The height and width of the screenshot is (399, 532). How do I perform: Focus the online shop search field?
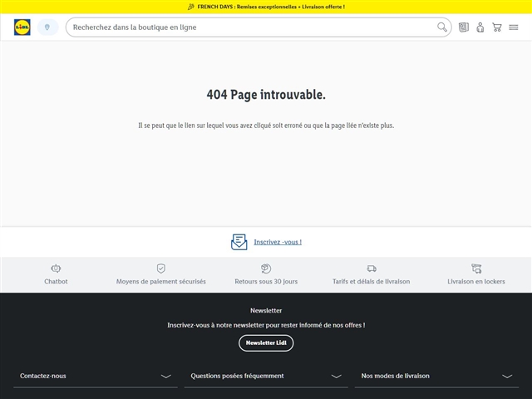pyautogui.click(x=259, y=27)
